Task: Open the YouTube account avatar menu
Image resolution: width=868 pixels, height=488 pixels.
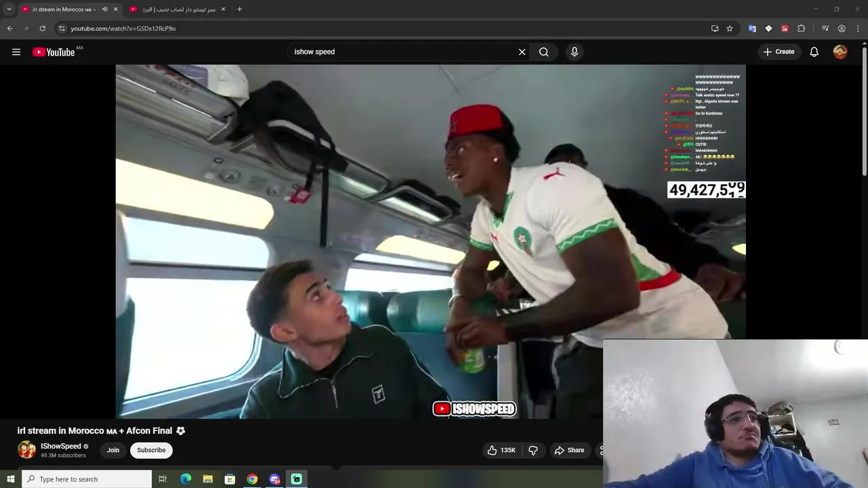Action: click(840, 52)
